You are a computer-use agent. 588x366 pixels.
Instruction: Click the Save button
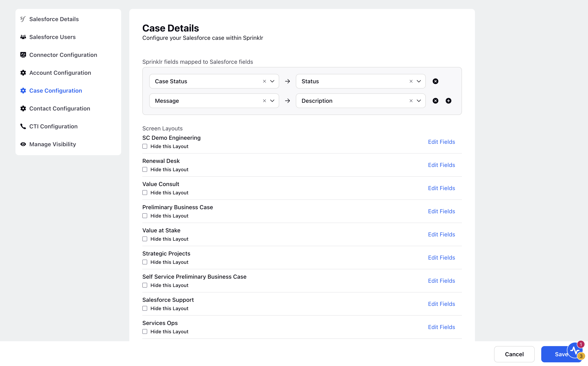(561, 354)
